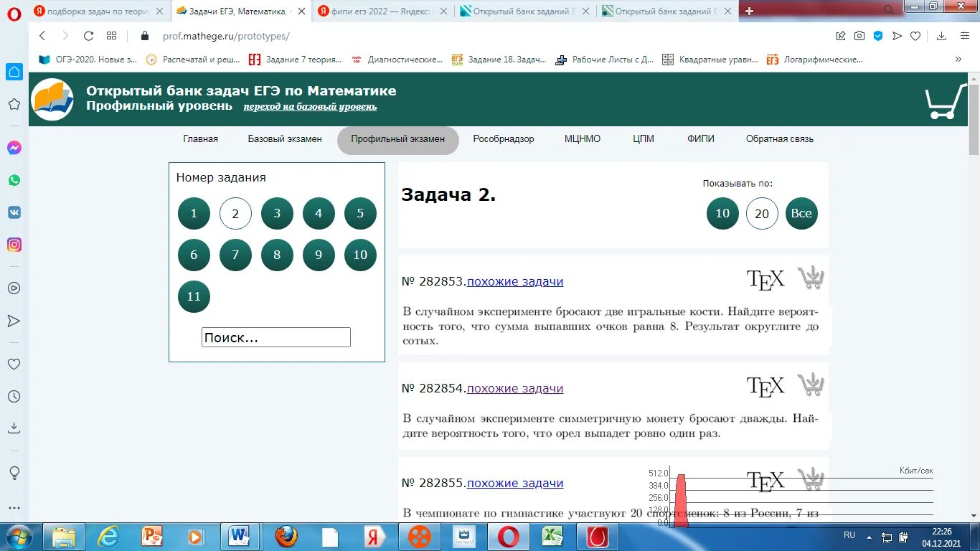Image resolution: width=980 pixels, height=551 pixels.
Task: Open personal news heart in sidebar
Action: click(14, 364)
